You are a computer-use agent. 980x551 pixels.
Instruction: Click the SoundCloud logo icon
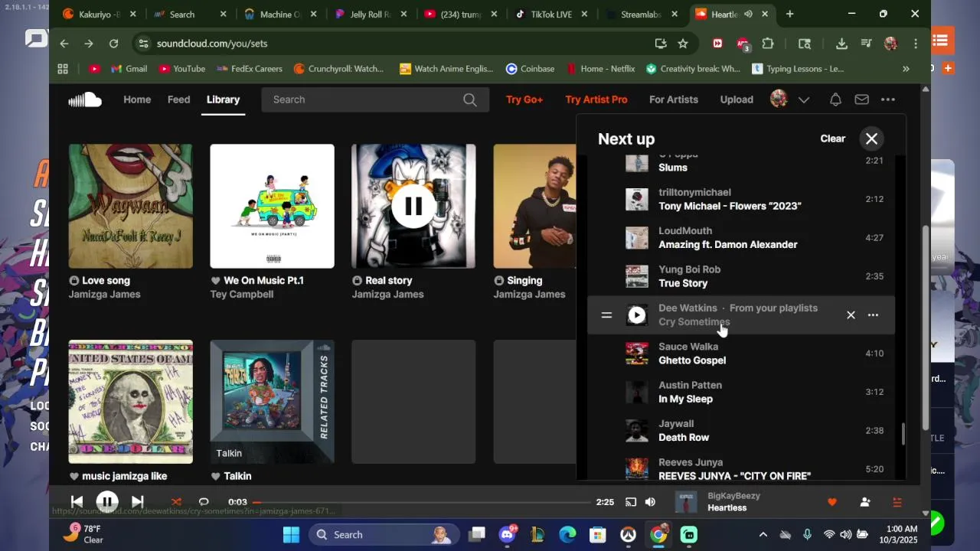coord(85,99)
